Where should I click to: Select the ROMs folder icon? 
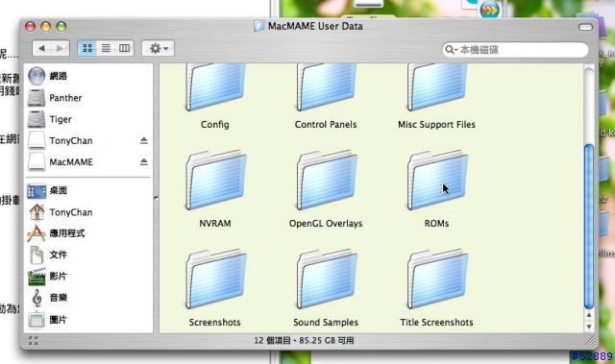(437, 181)
